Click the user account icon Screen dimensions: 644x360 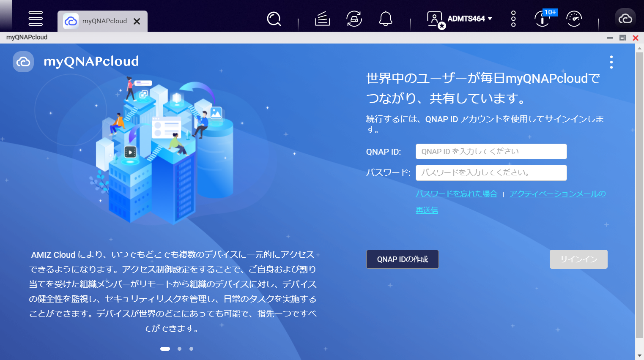(x=435, y=19)
